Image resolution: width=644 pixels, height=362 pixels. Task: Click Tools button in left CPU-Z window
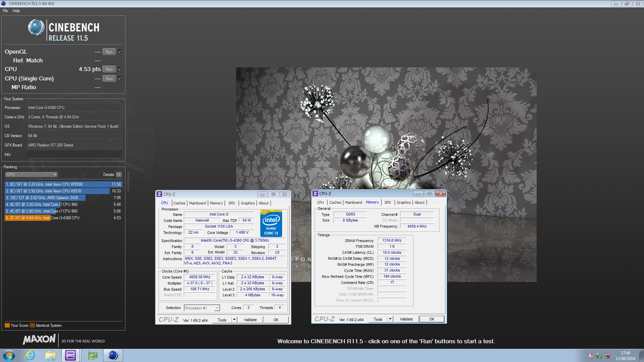[x=222, y=320]
